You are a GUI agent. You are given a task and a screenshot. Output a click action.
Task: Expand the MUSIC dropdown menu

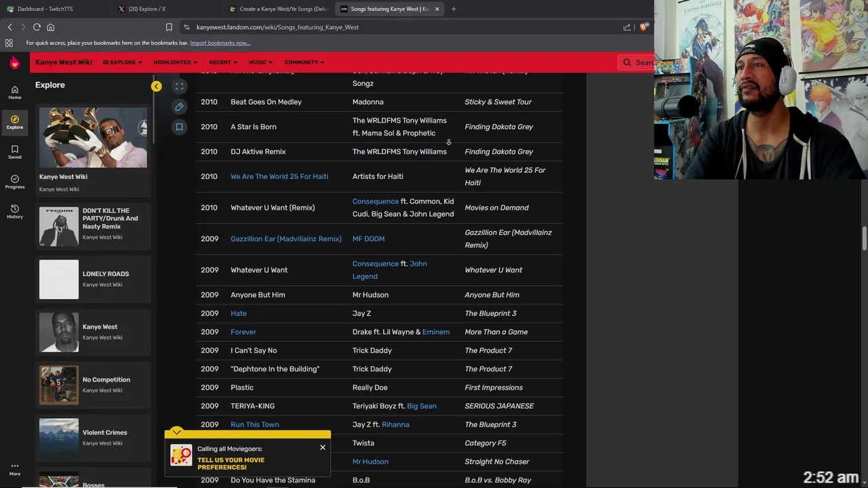click(x=260, y=62)
